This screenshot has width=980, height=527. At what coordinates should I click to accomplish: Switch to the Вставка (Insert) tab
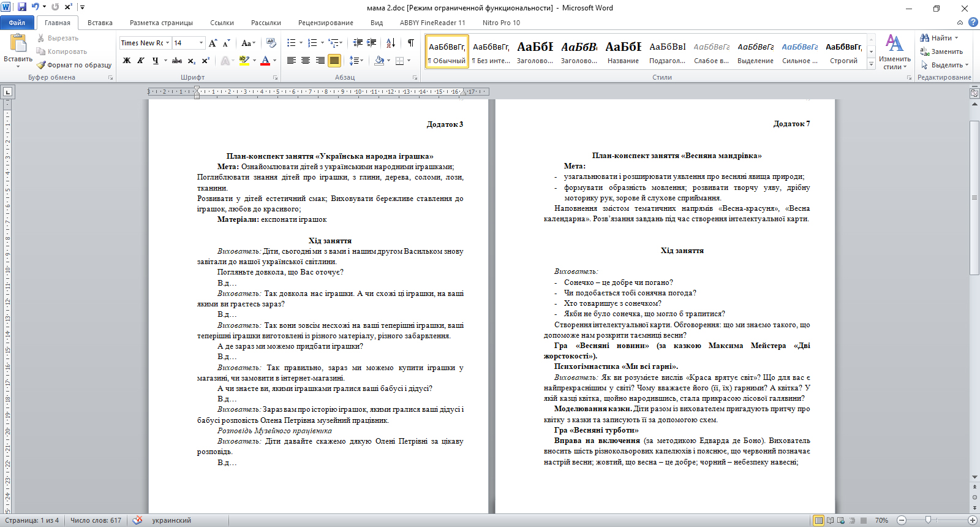[x=100, y=23]
